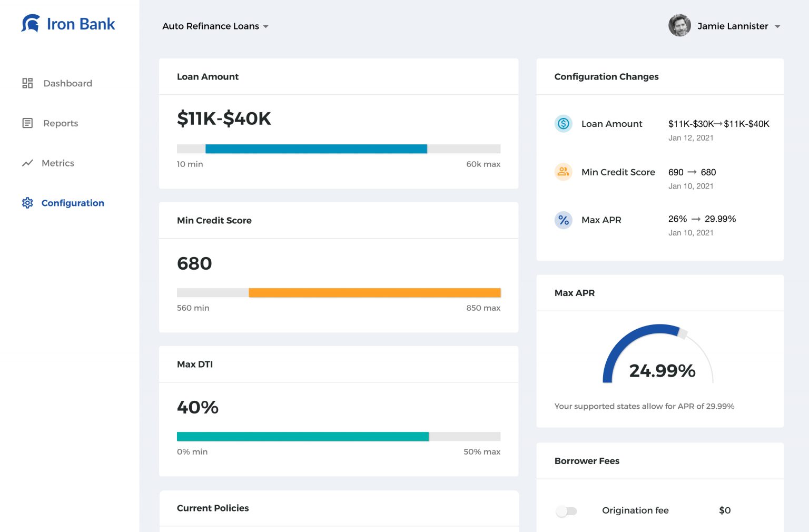Click the Loan Amount change row label
Image resolution: width=809 pixels, height=532 pixels.
(x=611, y=124)
